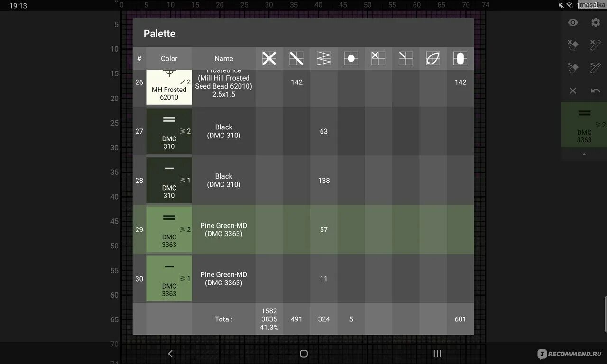
Task: Click the Name column header
Action: tap(224, 59)
